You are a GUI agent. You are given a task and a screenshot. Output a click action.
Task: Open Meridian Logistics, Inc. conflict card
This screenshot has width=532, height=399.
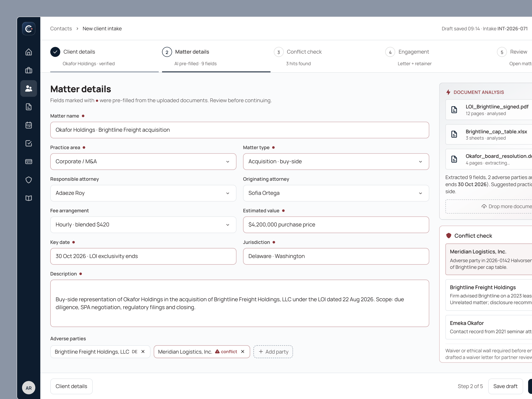pos(489,259)
